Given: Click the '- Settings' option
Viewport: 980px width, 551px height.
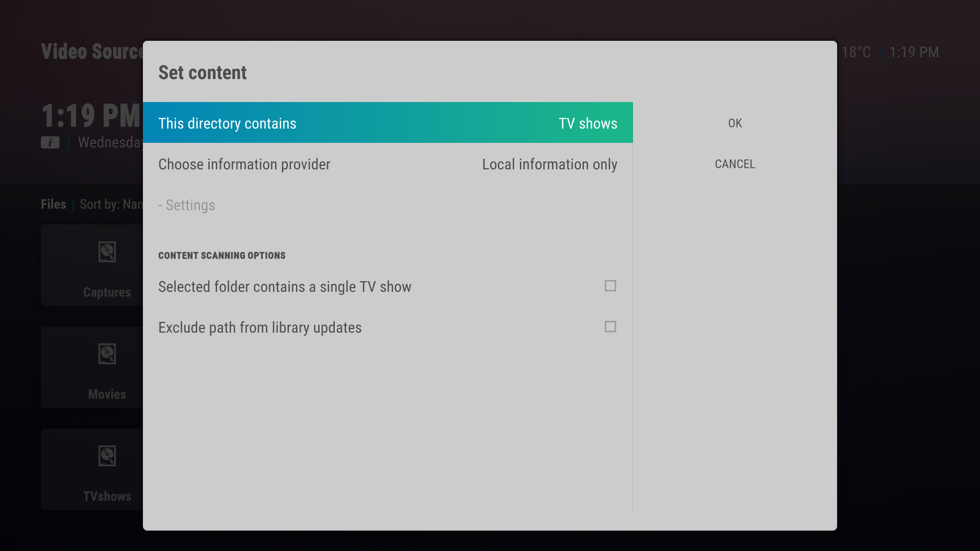Looking at the screenshot, I should pos(388,205).
